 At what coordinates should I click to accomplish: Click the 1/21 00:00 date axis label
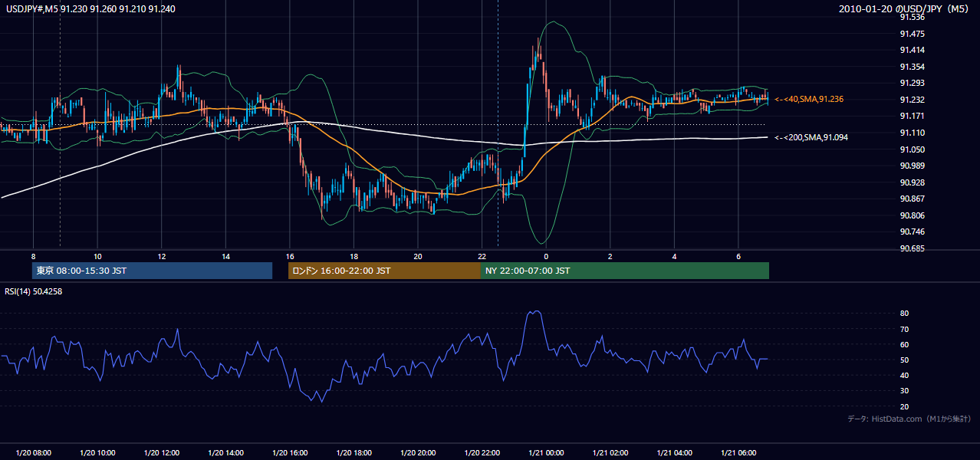546,453
